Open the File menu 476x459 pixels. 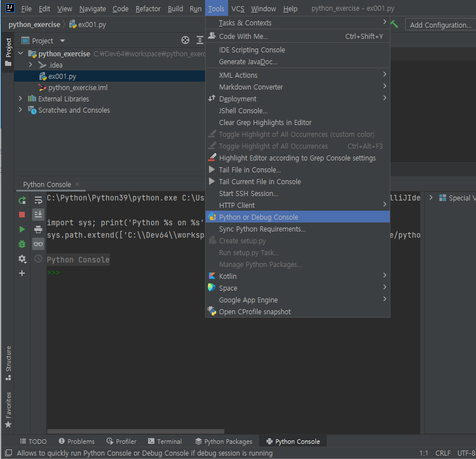pos(26,9)
